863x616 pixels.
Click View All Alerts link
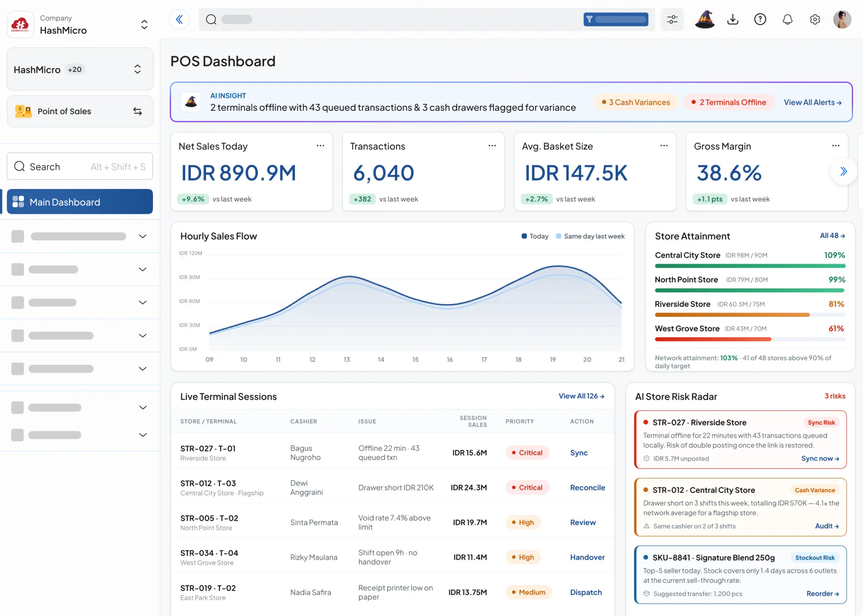click(813, 103)
